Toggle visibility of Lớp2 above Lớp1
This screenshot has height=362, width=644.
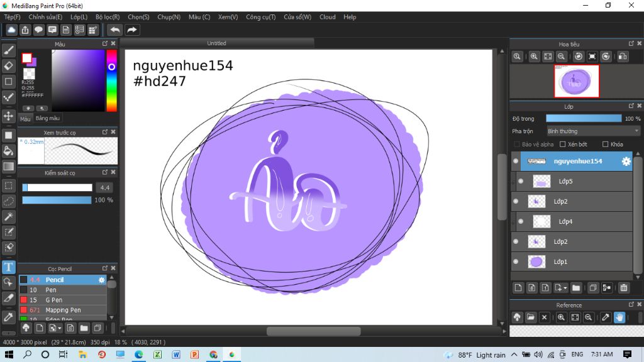coord(516,242)
